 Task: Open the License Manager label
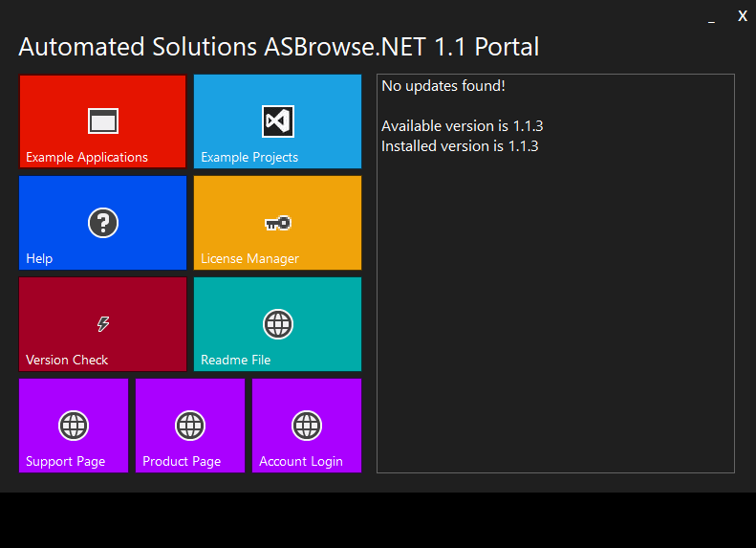[249, 258]
